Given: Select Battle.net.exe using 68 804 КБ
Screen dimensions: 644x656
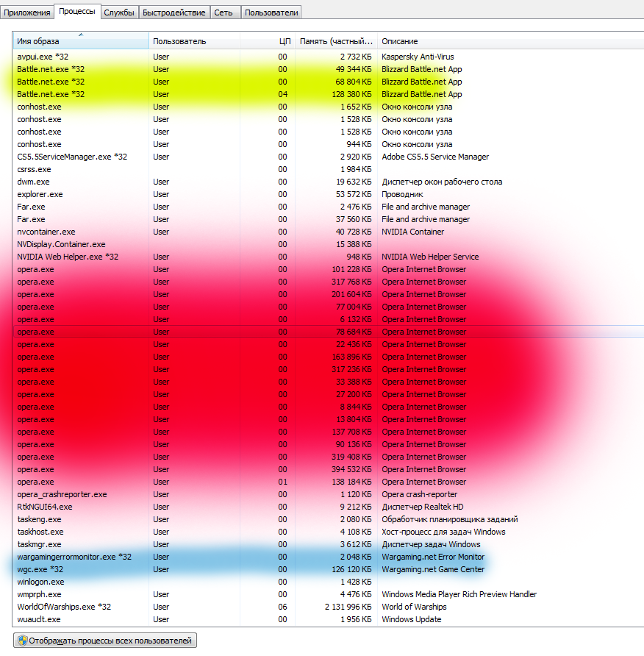Looking at the screenshot, I should coord(329,82).
